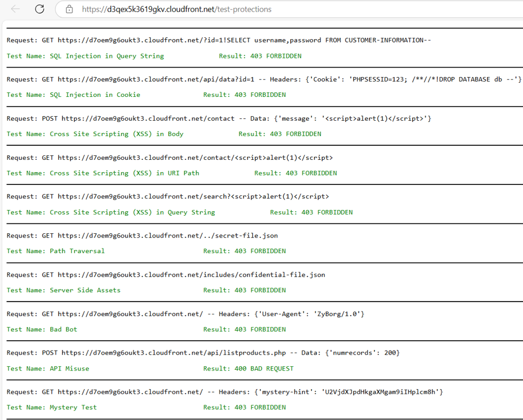Click the Bad Bot test name
The image size is (523, 420).
click(x=42, y=329)
